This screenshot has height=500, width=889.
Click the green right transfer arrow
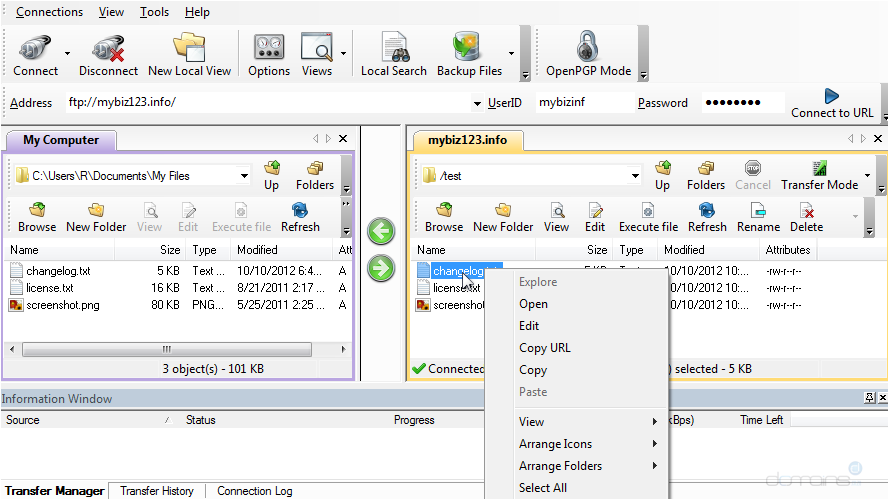point(381,268)
